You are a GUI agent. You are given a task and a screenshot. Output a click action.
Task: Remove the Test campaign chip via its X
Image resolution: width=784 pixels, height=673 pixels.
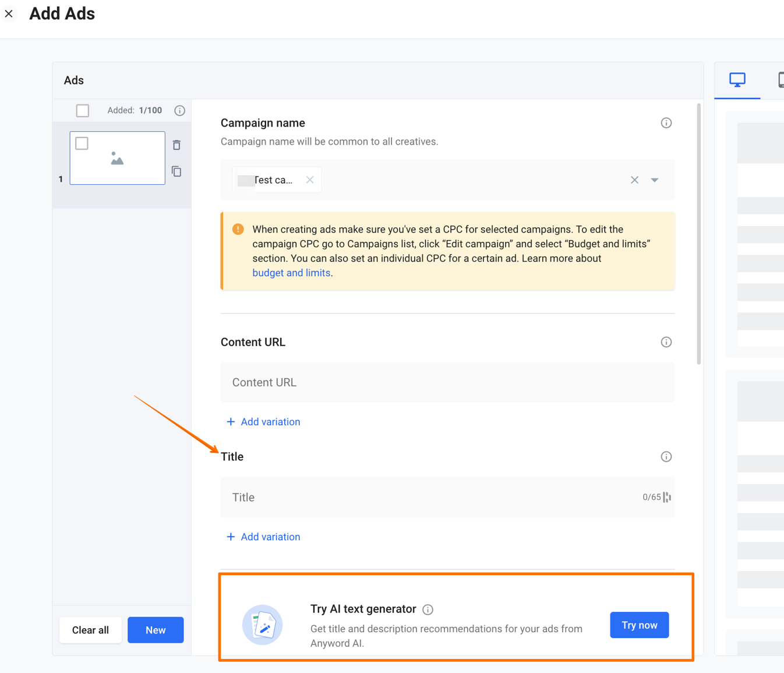pyautogui.click(x=309, y=179)
